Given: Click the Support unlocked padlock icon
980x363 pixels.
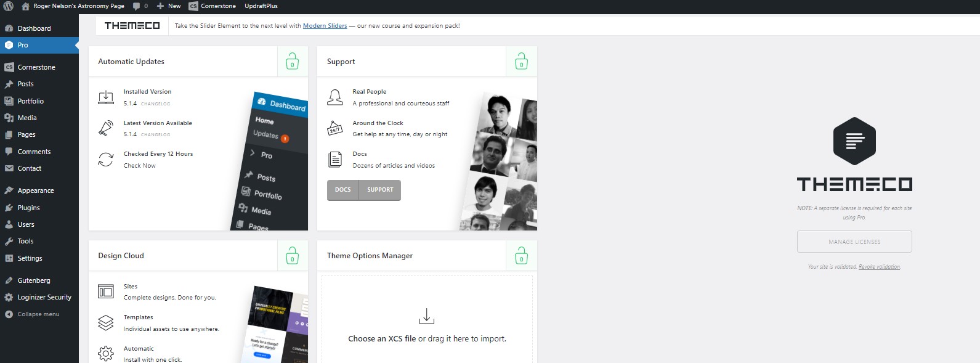Looking at the screenshot, I should tap(522, 62).
